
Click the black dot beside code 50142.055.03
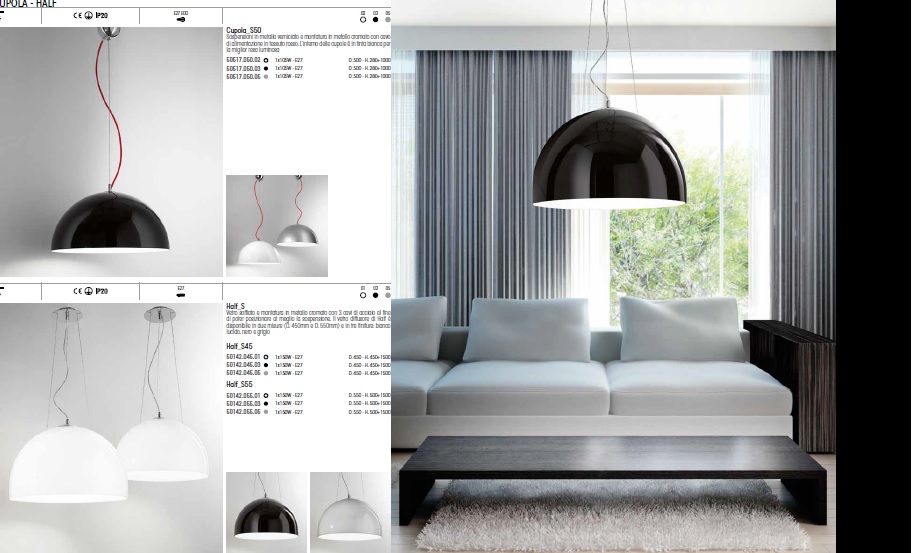[266, 403]
